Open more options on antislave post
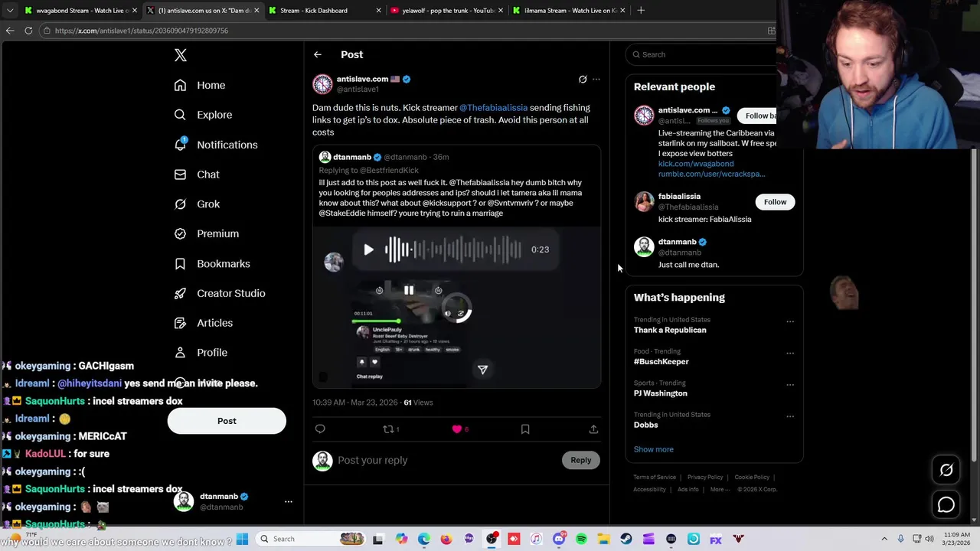980x551 pixels. coord(596,80)
